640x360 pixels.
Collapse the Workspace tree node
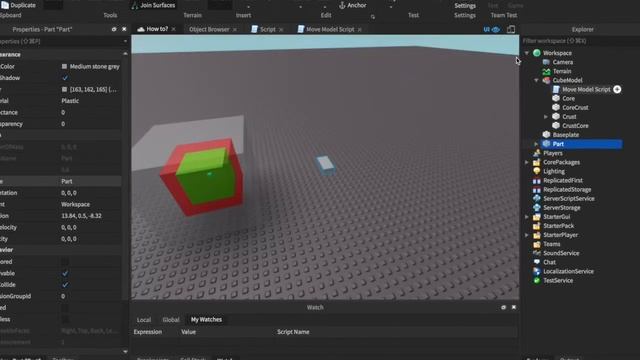pyautogui.click(x=527, y=53)
